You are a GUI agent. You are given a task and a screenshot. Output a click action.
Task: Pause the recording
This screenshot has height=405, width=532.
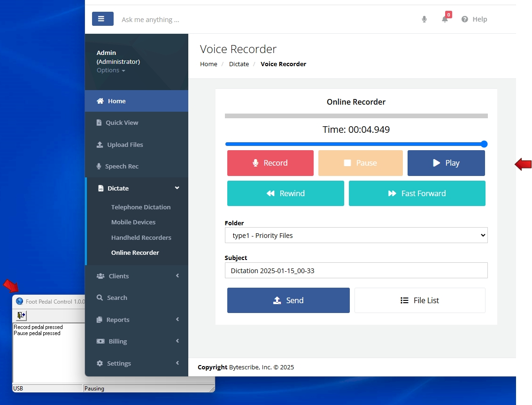click(360, 163)
